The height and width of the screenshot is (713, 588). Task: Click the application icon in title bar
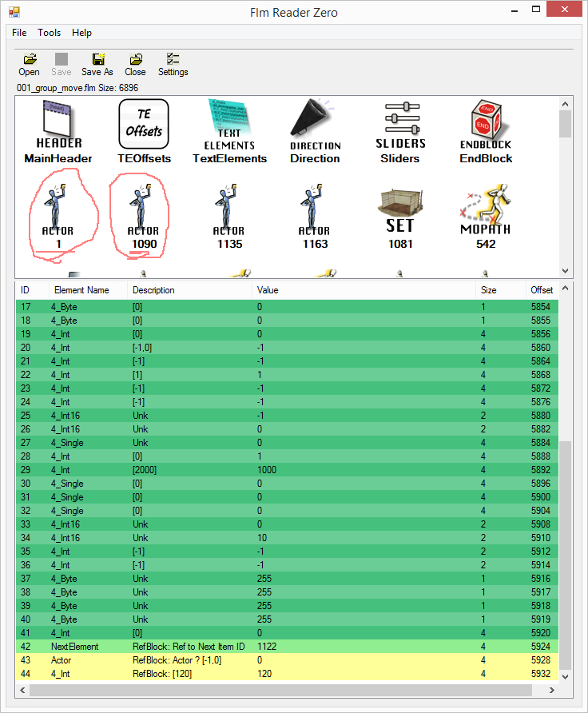click(14, 12)
